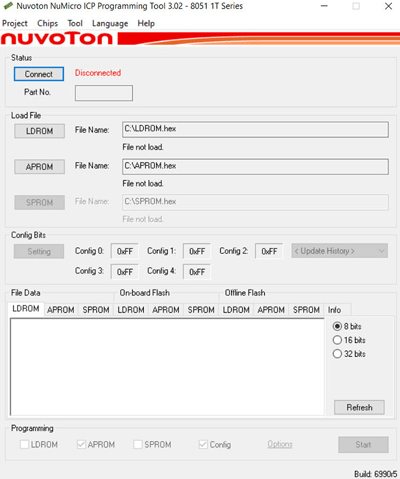Click inside the file data view area

167,367
